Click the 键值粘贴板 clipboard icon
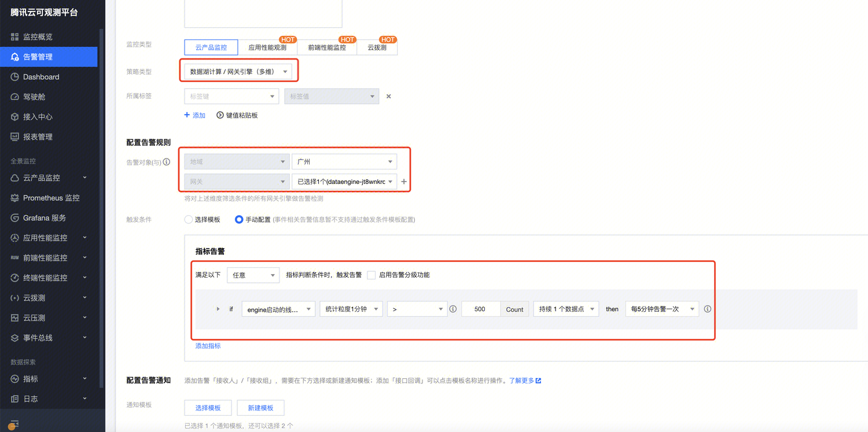Image resolution: width=868 pixels, height=432 pixels. pyautogui.click(x=220, y=115)
